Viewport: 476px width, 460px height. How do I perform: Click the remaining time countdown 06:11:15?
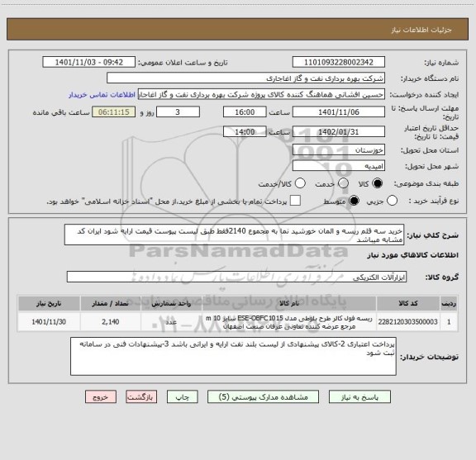(114, 112)
